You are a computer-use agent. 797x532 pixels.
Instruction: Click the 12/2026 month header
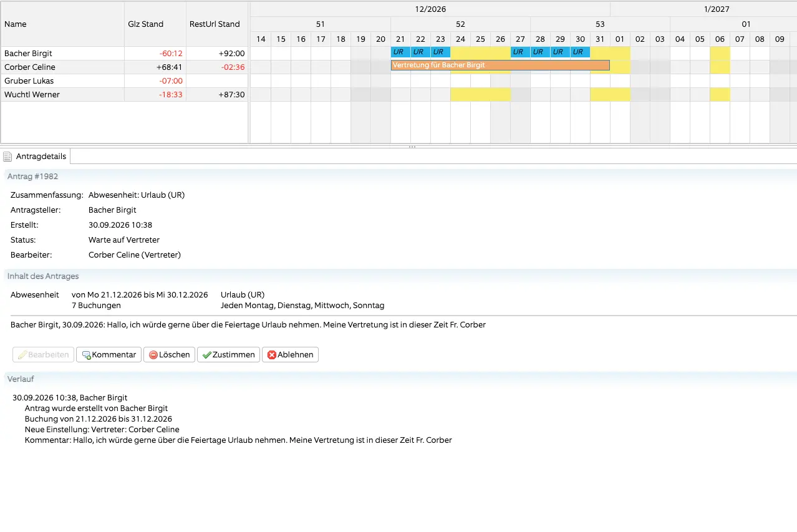coord(430,9)
